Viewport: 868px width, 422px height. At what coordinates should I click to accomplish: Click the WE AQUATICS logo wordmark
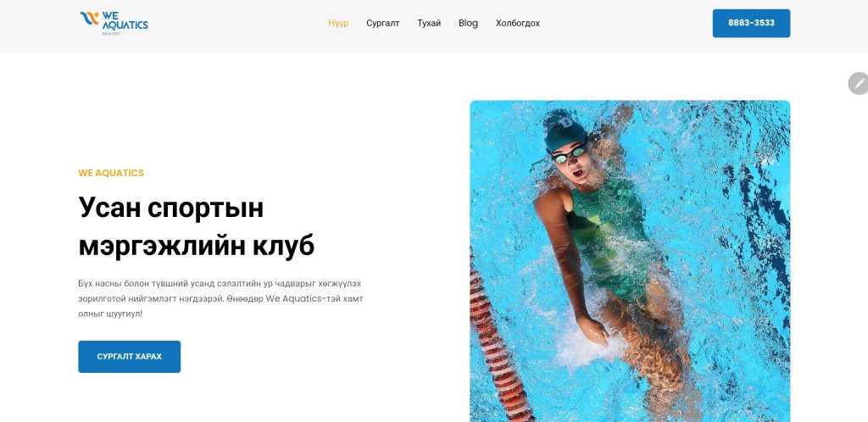click(125, 19)
